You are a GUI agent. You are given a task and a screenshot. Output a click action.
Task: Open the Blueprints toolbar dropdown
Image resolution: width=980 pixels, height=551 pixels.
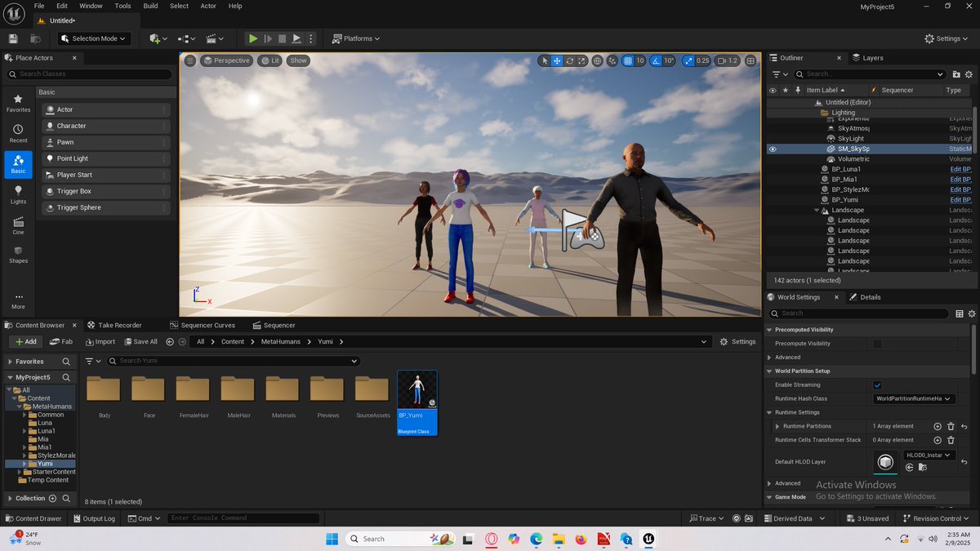(x=187, y=38)
